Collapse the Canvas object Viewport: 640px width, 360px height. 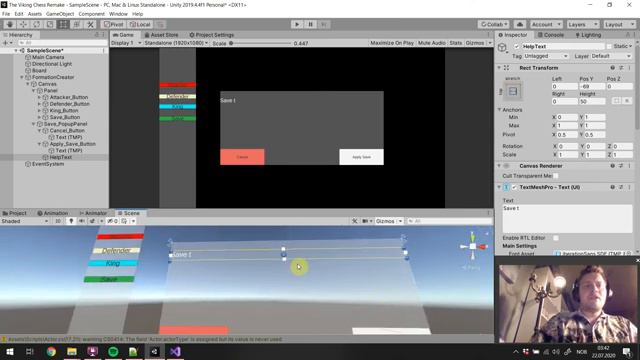28,84
